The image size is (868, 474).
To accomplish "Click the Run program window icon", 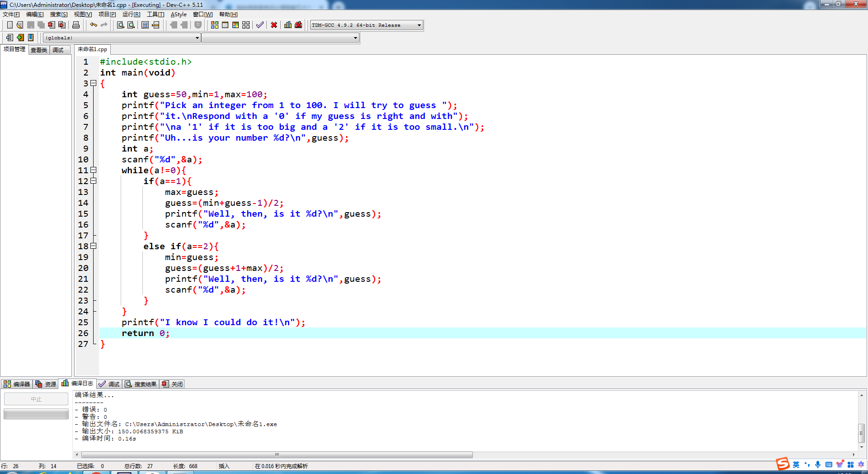I will pos(225,25).
